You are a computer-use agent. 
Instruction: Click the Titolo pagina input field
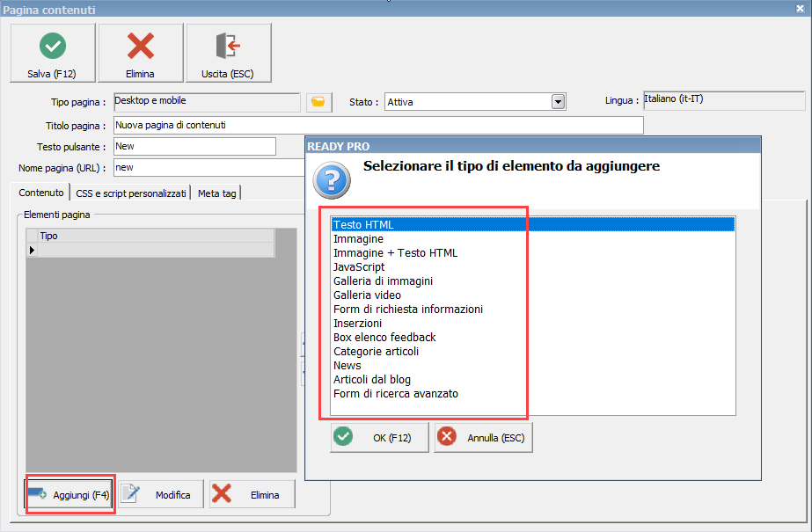(378, 125)
